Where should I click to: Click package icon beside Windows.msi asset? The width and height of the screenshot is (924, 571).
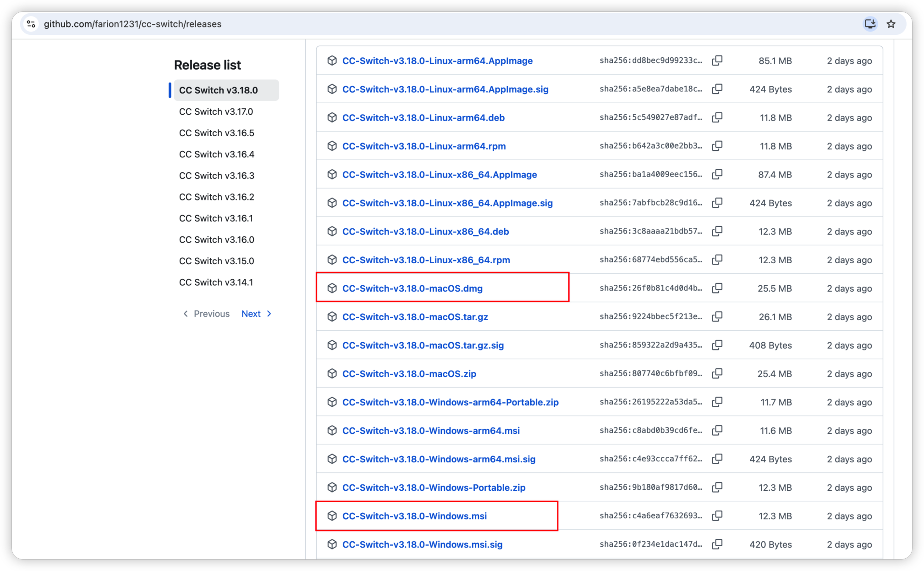(x=332, y=516)
